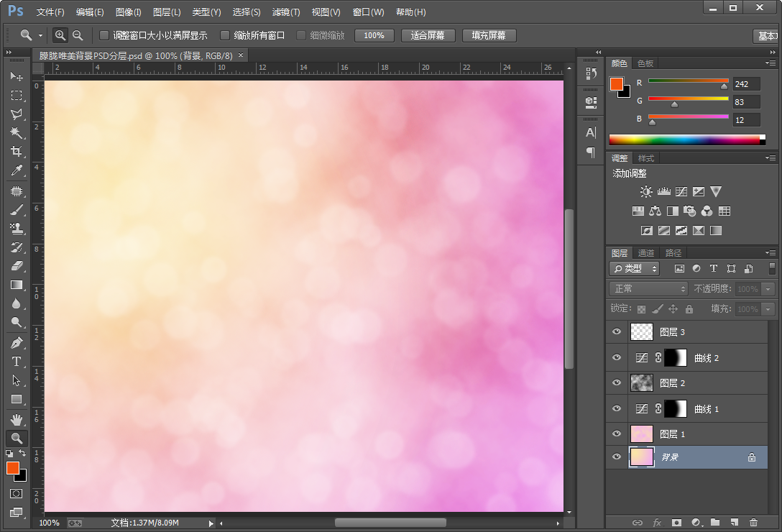Add a Brightness/Contrast adjustment
Screen dimensions: 782x532
[646, 192]
